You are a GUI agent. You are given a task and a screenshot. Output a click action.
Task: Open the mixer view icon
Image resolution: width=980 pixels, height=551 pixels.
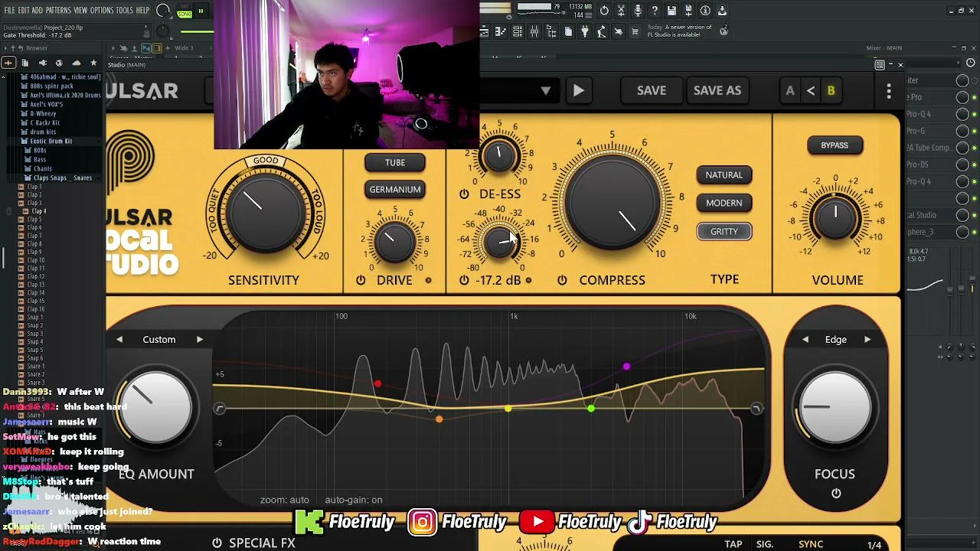534,31
